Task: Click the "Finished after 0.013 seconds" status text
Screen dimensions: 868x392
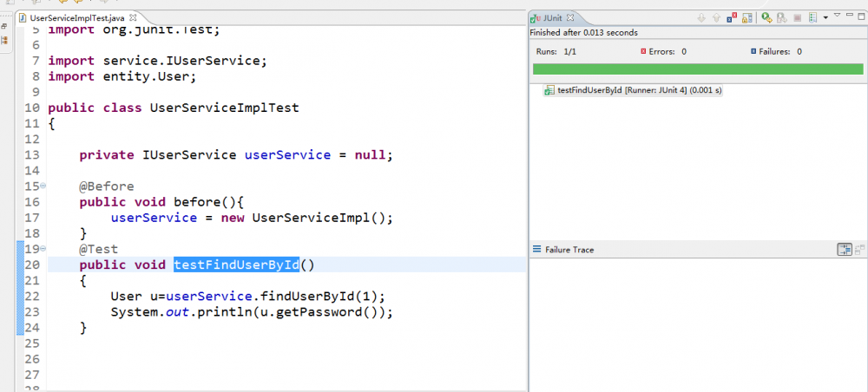Action: click(x=583, y=33)
